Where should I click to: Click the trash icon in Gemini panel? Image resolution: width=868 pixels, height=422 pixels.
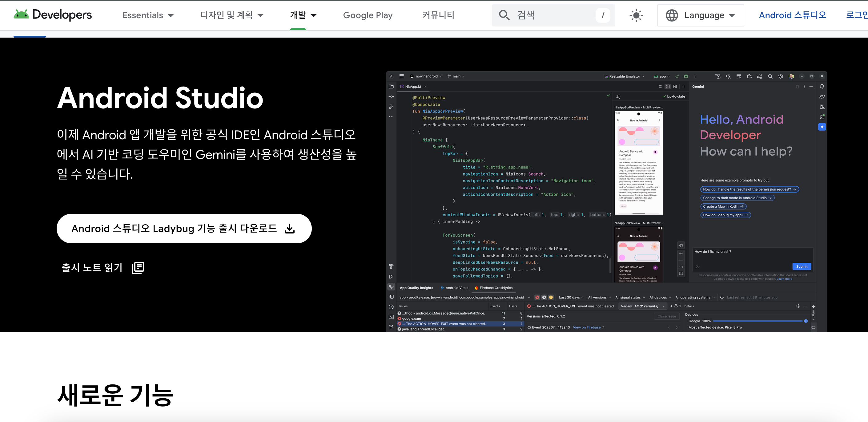797,87
